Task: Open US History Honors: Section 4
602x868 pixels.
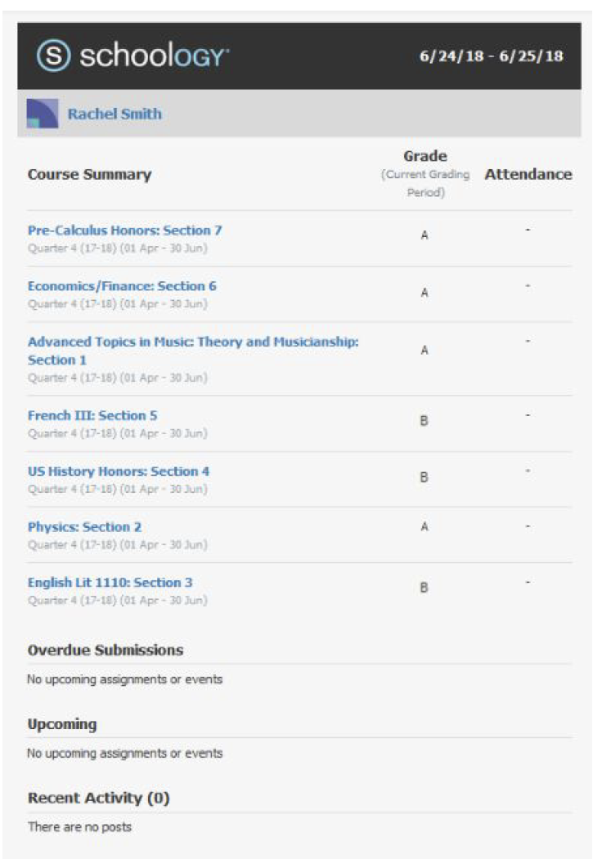Action: click(x=119, y=471)
